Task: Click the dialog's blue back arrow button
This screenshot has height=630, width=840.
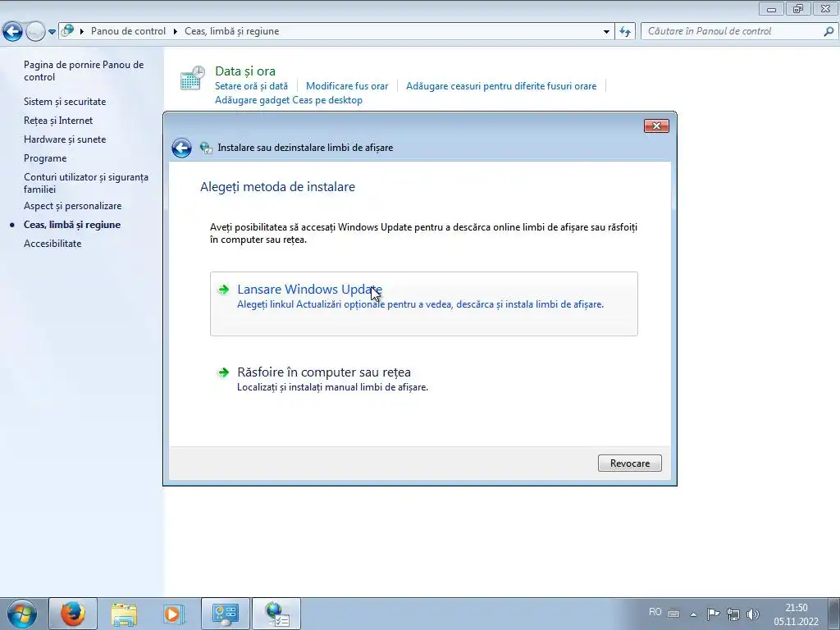Action: pyautogui.click(x=181, y=148)
